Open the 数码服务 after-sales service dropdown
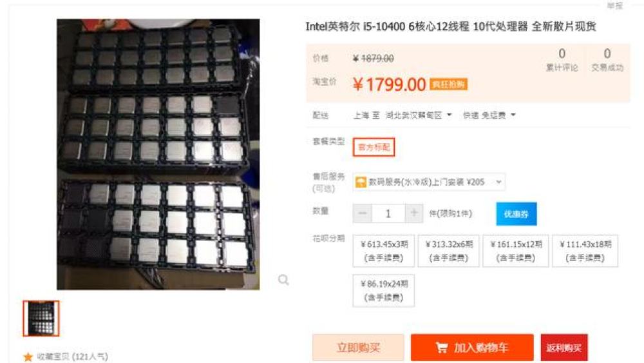Screen dimensions: 644x363 pyautogui.click(x=429, y=182)
